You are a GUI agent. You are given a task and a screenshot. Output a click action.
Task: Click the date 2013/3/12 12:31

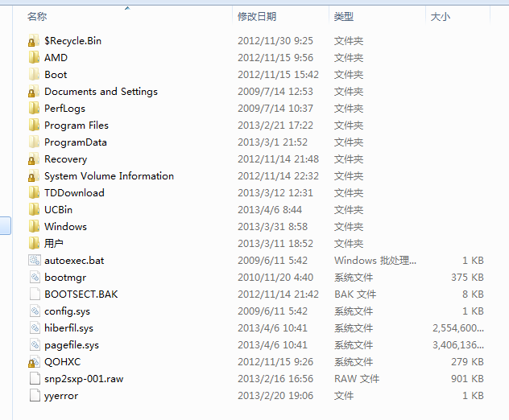coord(275,192)
